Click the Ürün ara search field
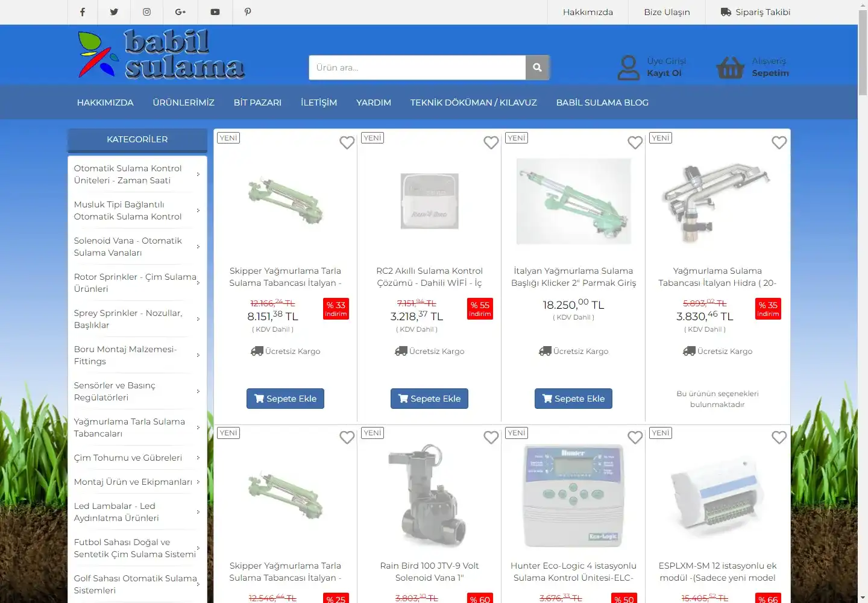The height and width of the screenshot is (603, 868). (x=417, y=68)
